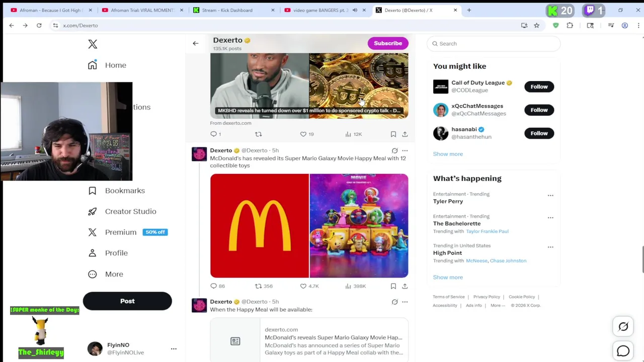Follow the Call of Duty League account
The width and height of the screenshot is (644, 362).
(x=539, y=86)
